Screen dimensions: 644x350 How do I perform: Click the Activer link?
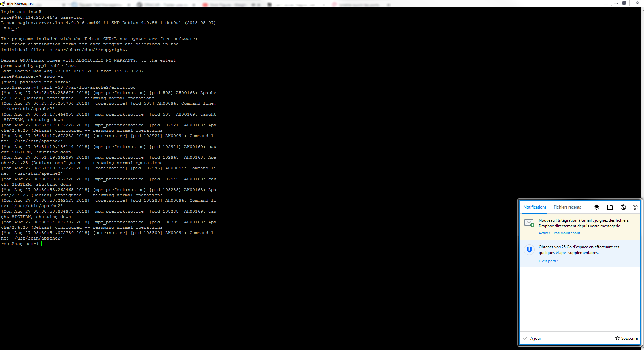coord(544,233)
